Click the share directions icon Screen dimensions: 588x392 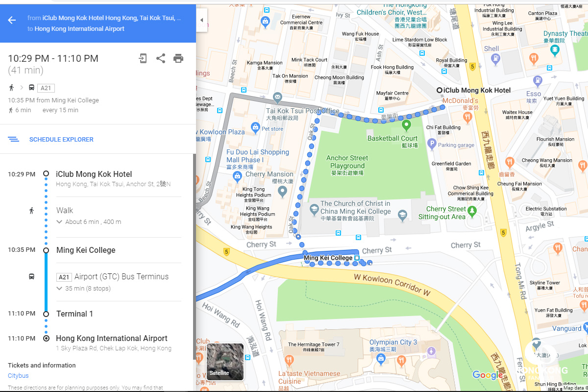click(x=160, y=59)
